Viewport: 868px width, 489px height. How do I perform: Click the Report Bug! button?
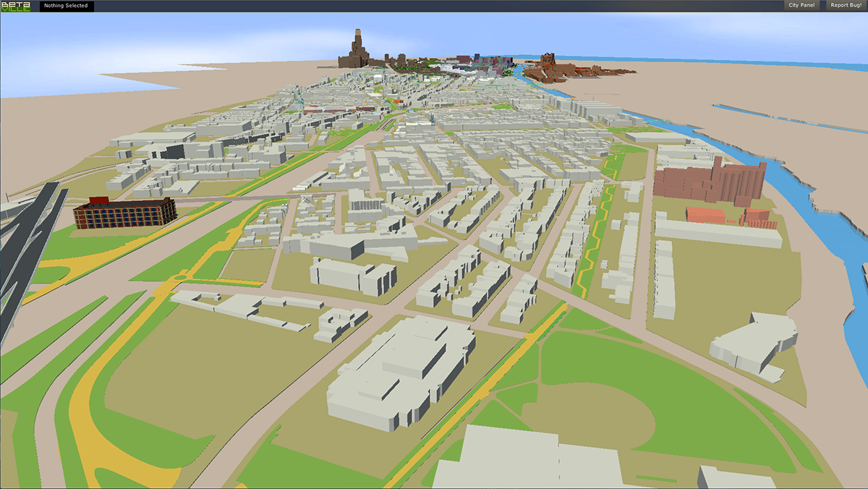pos(847,6)
